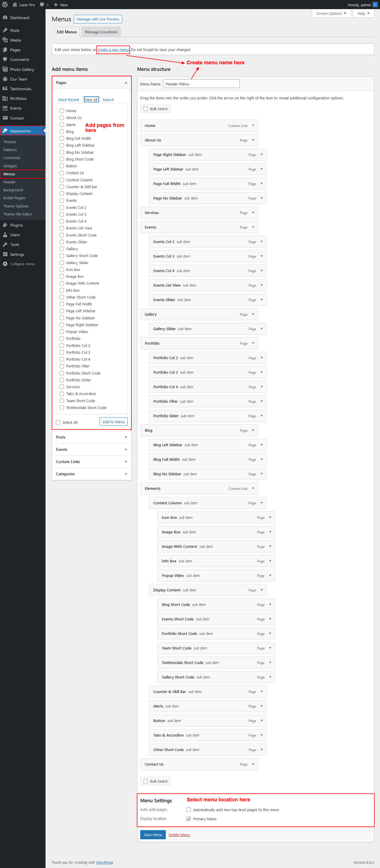Expand the Categories accordion panel
The width and height of the screenshot is (380, 868).
coord(126,474)
